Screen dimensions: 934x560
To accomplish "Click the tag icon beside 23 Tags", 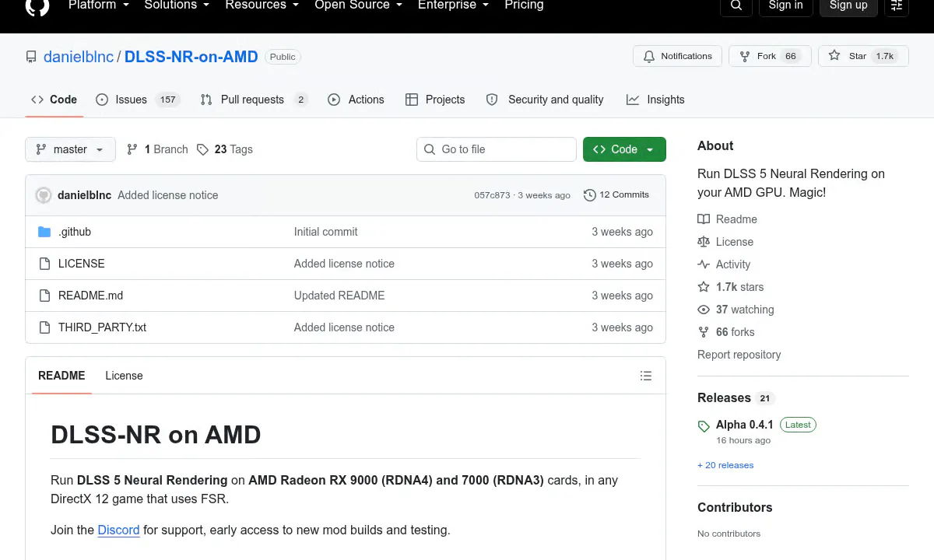I will [x=202, y=149].
